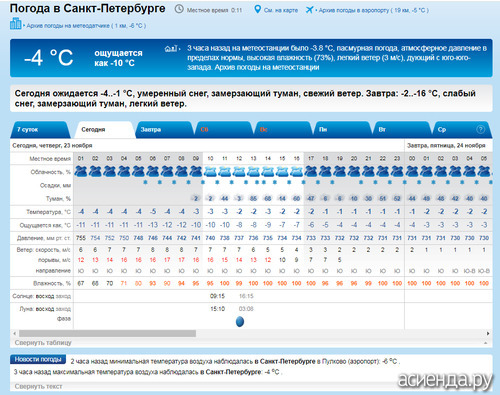
Task: Click the cloudiness icon under hour 10
Action: [210, 172]
